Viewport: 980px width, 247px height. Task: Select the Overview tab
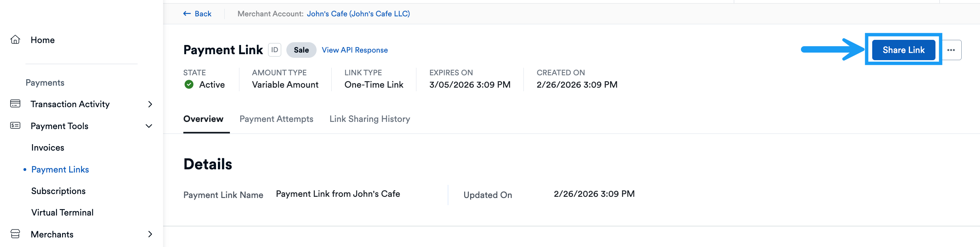tap(203, 119)
